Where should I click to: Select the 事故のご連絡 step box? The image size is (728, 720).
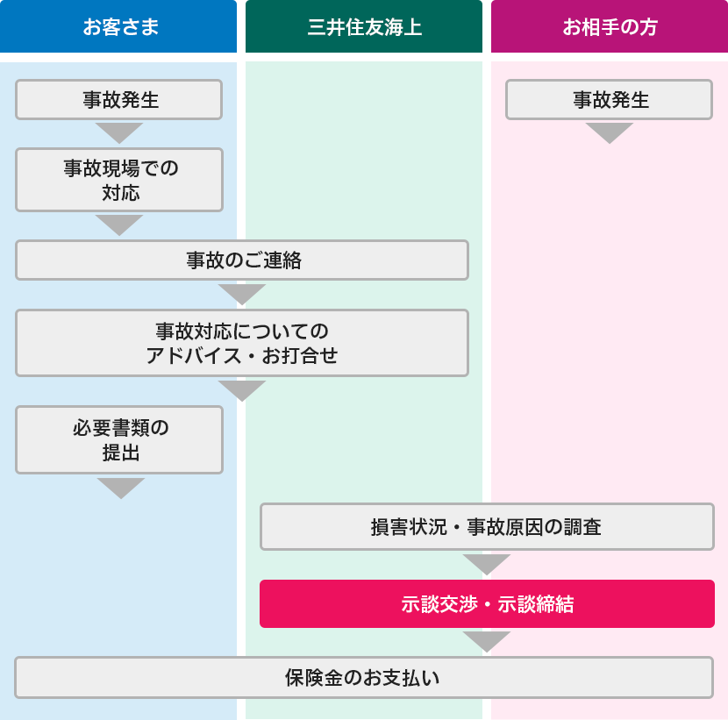point(242,260)
